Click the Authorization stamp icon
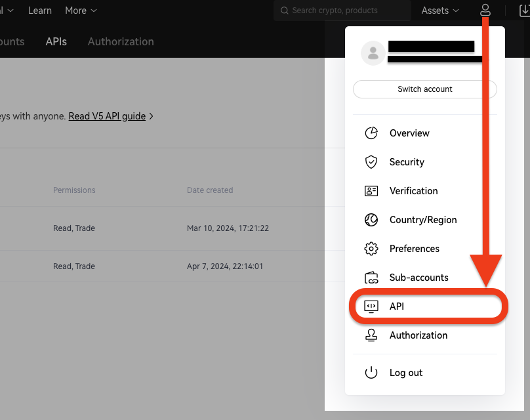Screen dimensions: 530x420 click(x=371, y=335)
